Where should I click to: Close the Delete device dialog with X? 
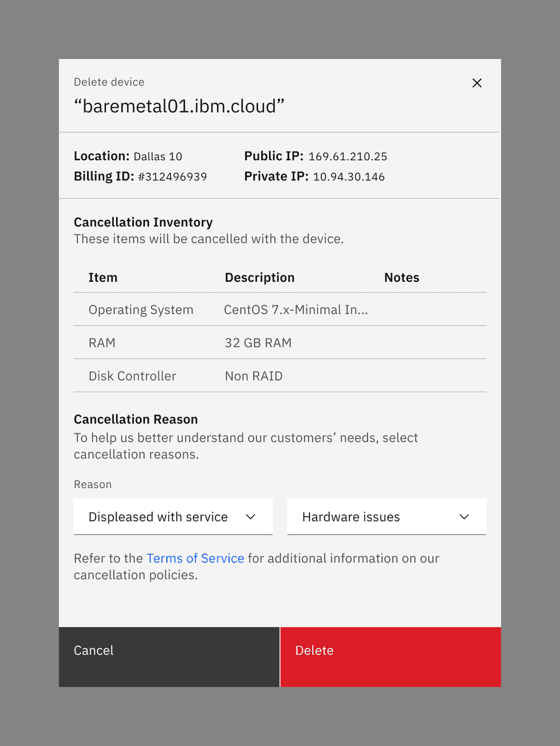(x=476, y=83)
